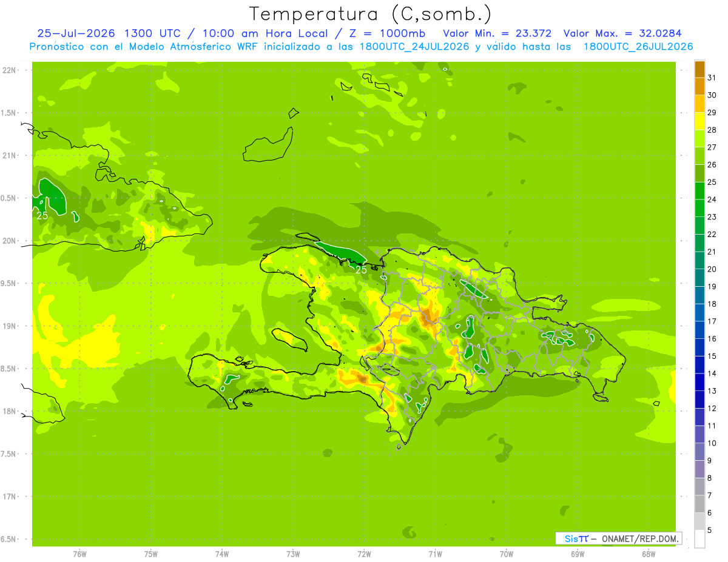Click the '73W' longitude axis label
The width and height of the screenshot is (728, 562).
coord(293,554)
